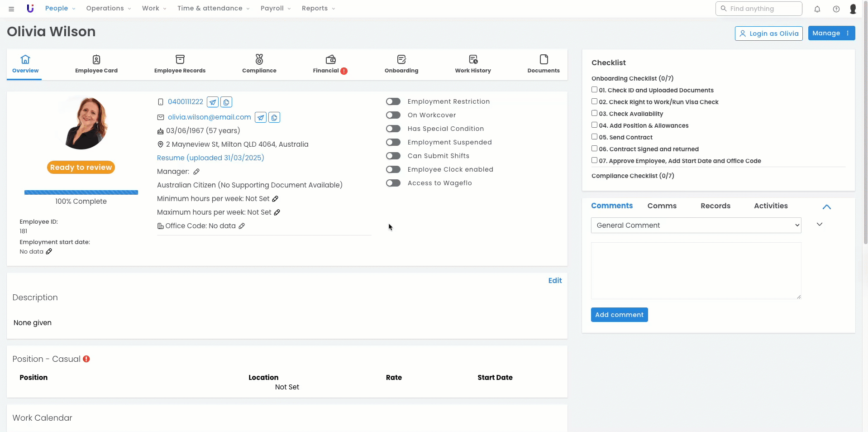This screenshot has width=868, height=432.
Task: Edit the Manager field pencil icon
Action: (196, 172)
